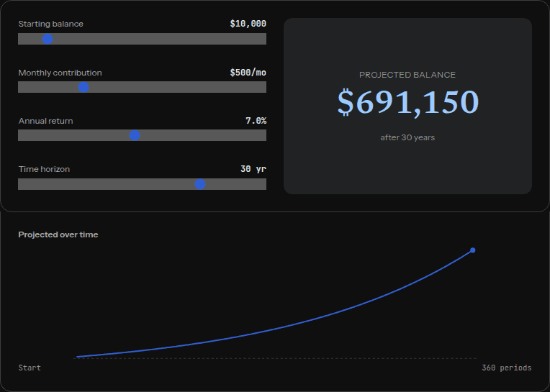
Task: Click the 'Annual return' label
Action: pyautogui.click(x=45, y=121)
